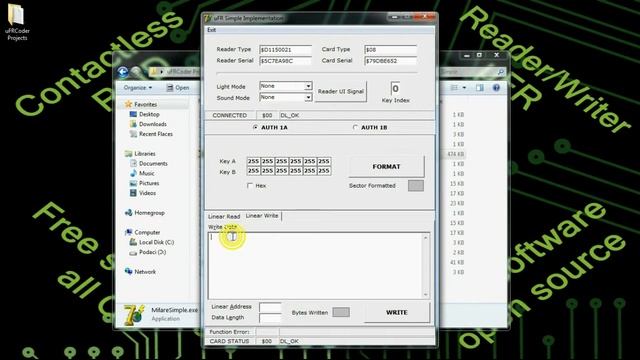
Task: Click the change view icon in Explorer
Action: [454, 88]
